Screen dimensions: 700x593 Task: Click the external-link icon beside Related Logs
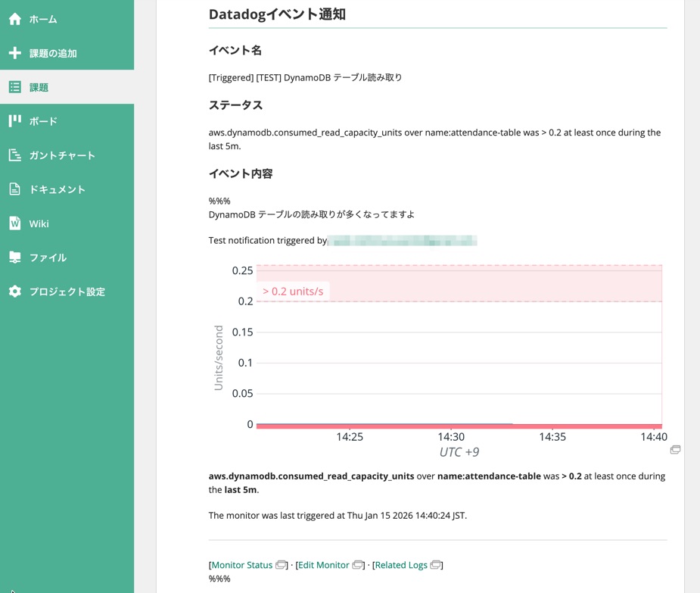click(x=436, y=564)
